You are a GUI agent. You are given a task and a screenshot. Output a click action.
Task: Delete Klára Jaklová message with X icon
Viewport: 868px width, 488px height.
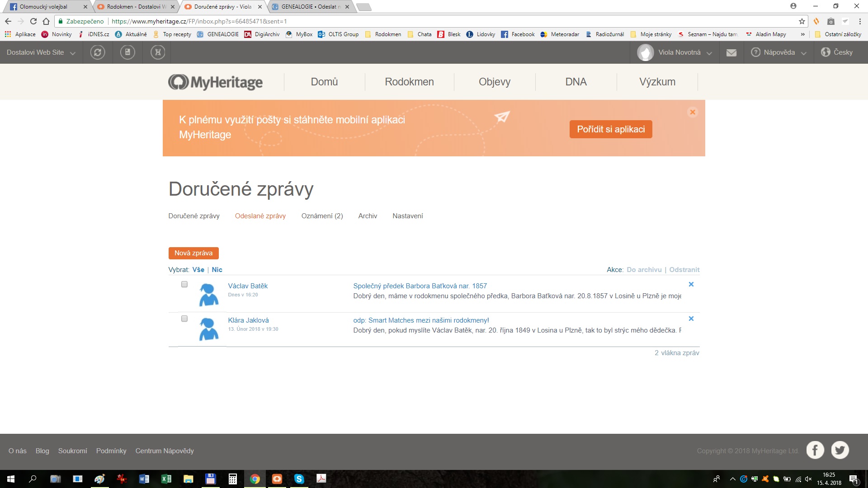[x=691, y=319]
